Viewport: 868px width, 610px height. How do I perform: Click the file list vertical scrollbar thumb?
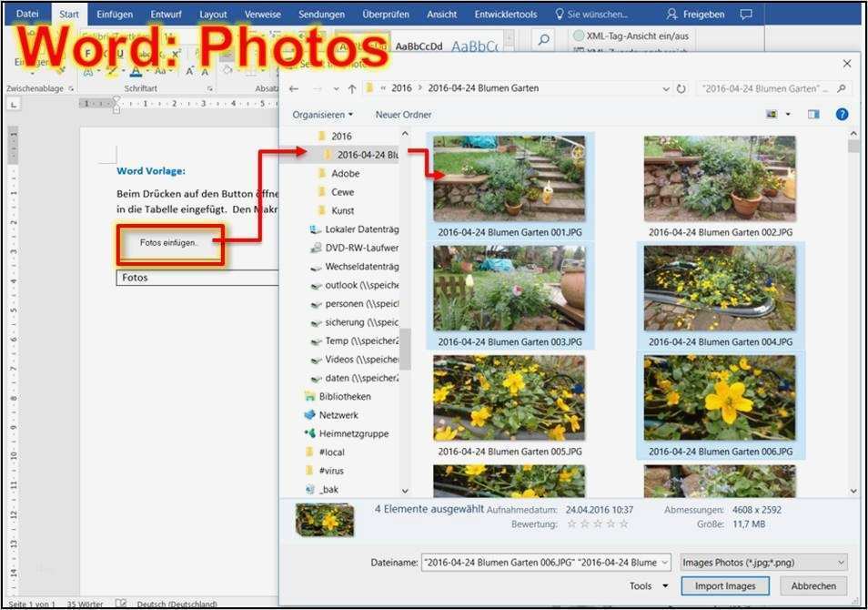[853, 146]
